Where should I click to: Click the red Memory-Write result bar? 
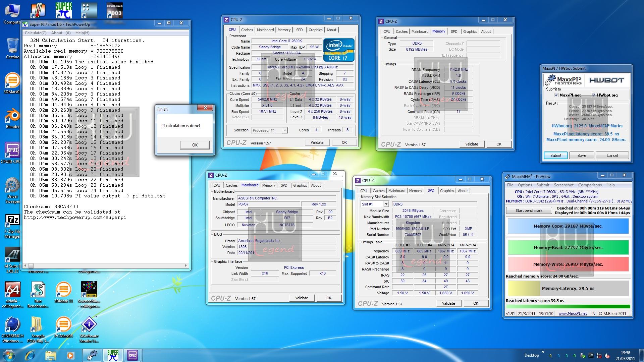568,264
